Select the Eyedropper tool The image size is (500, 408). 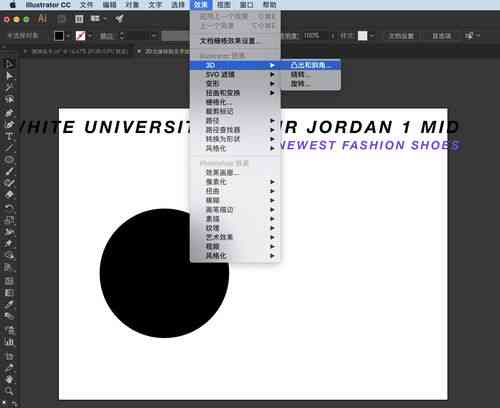tap(9, 304)
